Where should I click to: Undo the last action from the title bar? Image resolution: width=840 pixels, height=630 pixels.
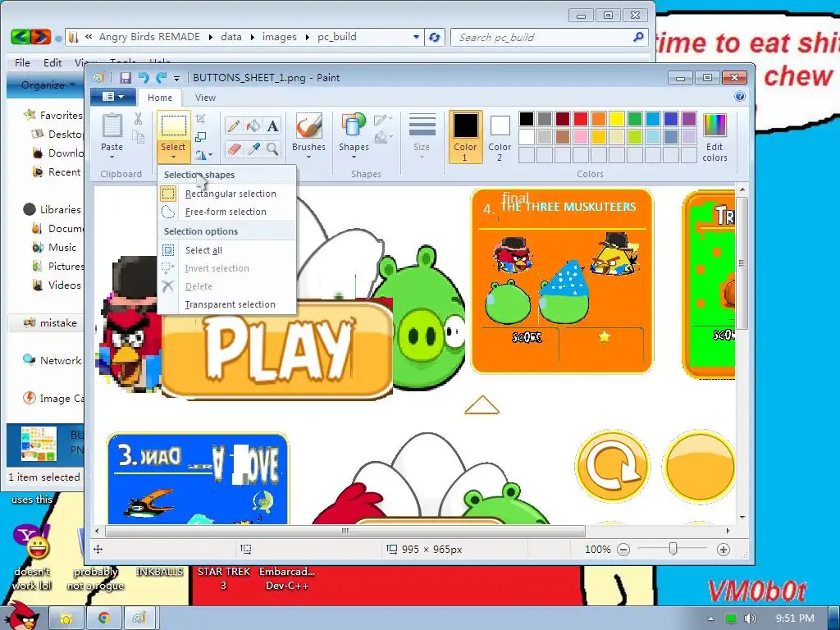coord(144,78)
